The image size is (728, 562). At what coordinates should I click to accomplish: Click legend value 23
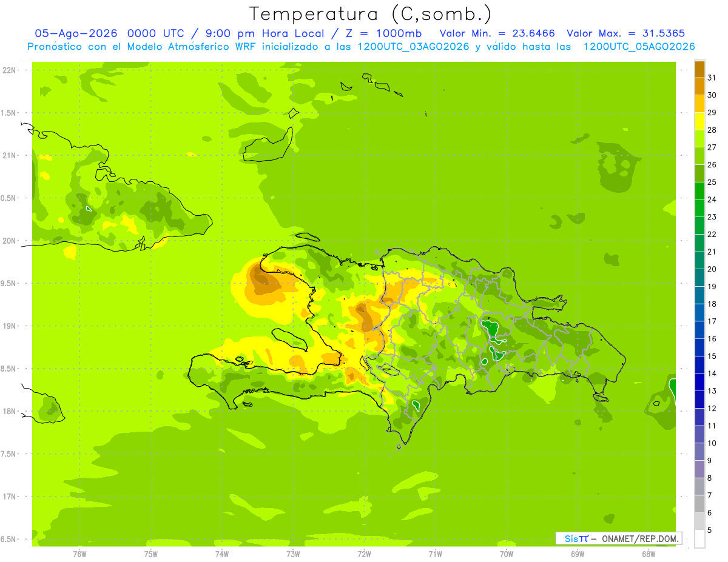tap(712, 217)
